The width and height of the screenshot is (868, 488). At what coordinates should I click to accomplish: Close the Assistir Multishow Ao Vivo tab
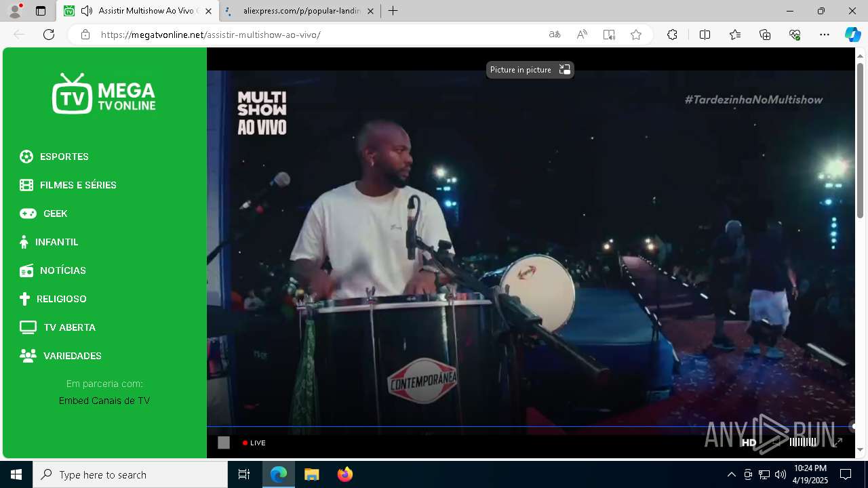[x=208, y=11]
